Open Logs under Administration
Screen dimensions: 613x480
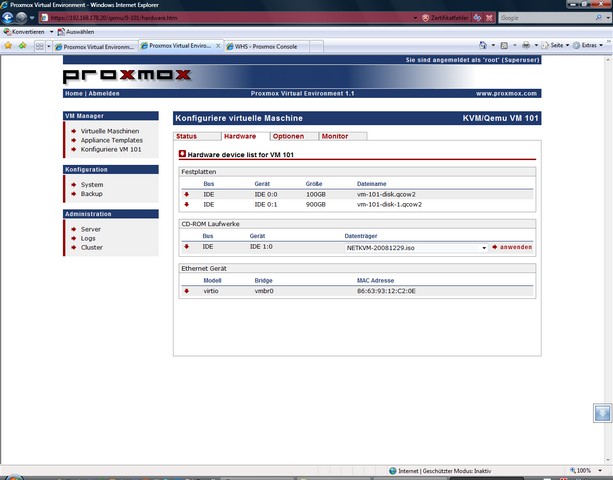point(88,238)
